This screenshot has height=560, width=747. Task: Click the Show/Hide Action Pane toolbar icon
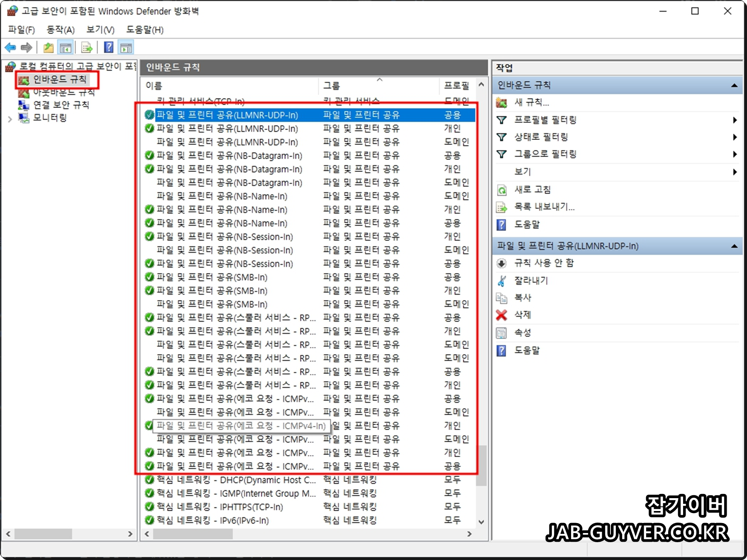(x=126, y=47)
